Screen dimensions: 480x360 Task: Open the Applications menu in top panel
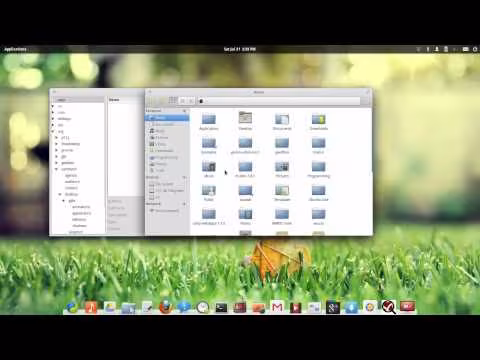15,49
